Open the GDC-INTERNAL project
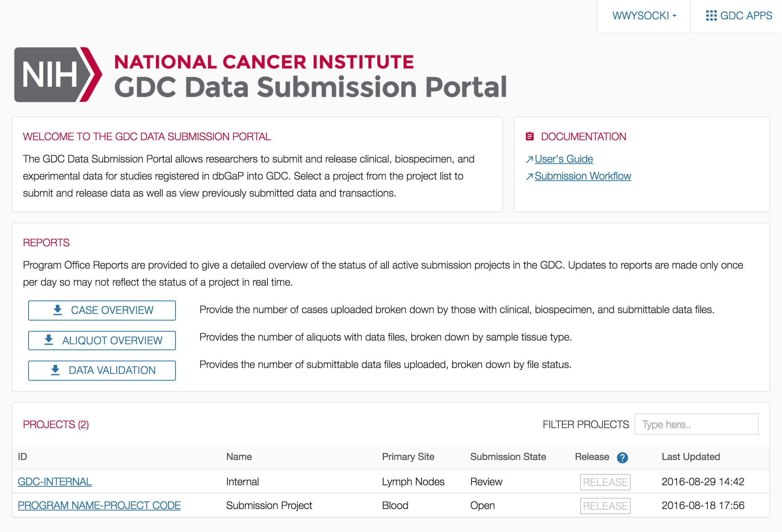 [x=55, y=482]
